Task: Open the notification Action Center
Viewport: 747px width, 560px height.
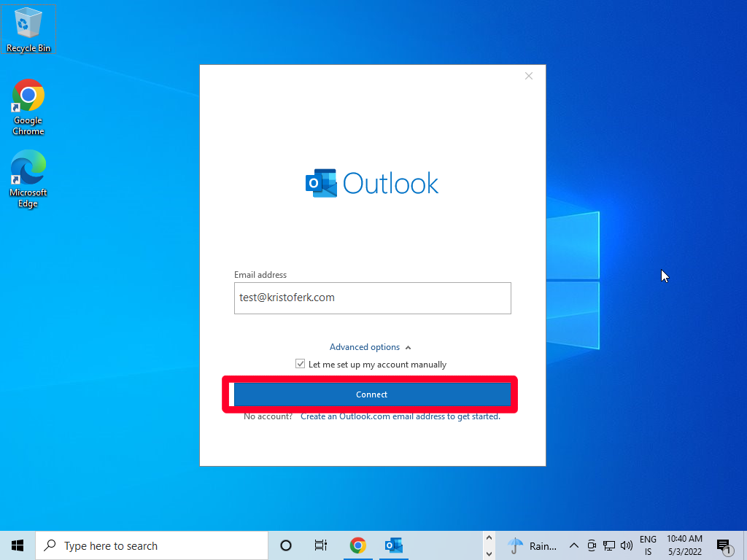Action: (x=724, y=545)
